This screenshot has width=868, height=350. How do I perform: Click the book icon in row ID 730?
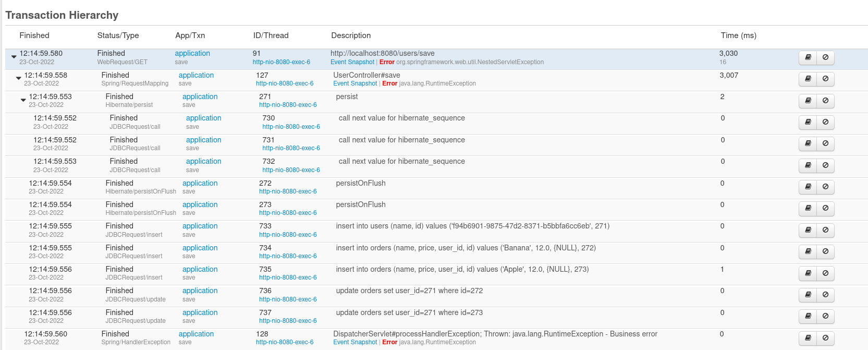point(808,122)
